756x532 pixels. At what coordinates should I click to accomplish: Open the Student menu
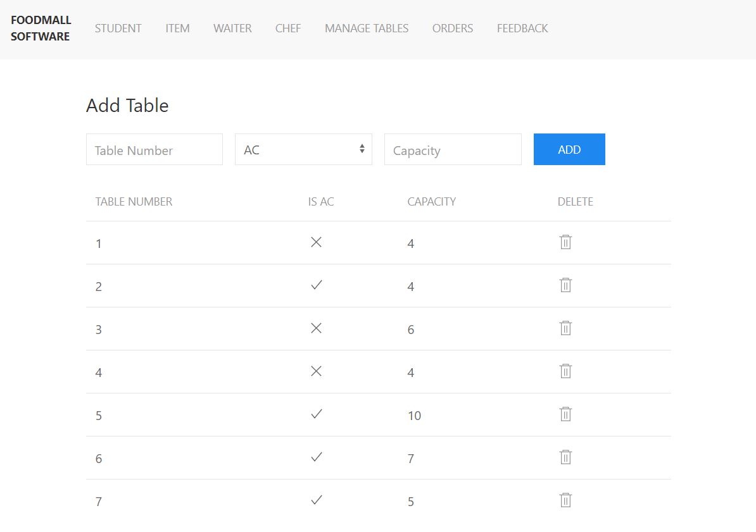118,28
